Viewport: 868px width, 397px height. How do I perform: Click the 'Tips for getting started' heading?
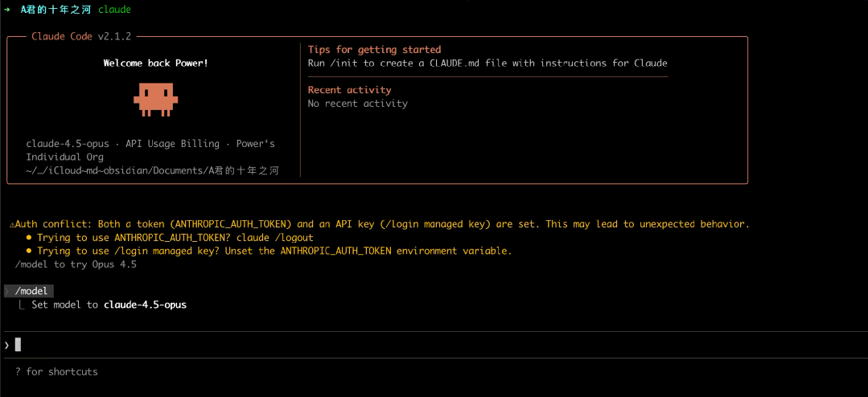tap(374, 50)
